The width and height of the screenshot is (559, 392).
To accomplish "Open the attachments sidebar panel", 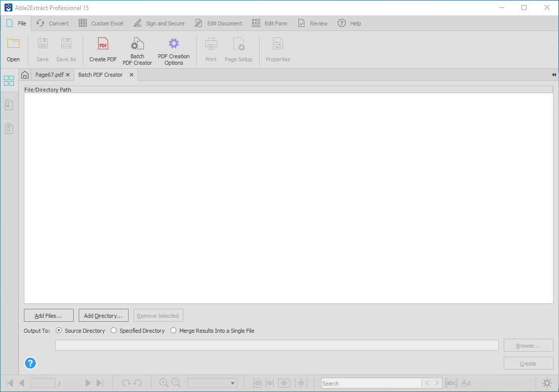I will (x=8, y=129).
